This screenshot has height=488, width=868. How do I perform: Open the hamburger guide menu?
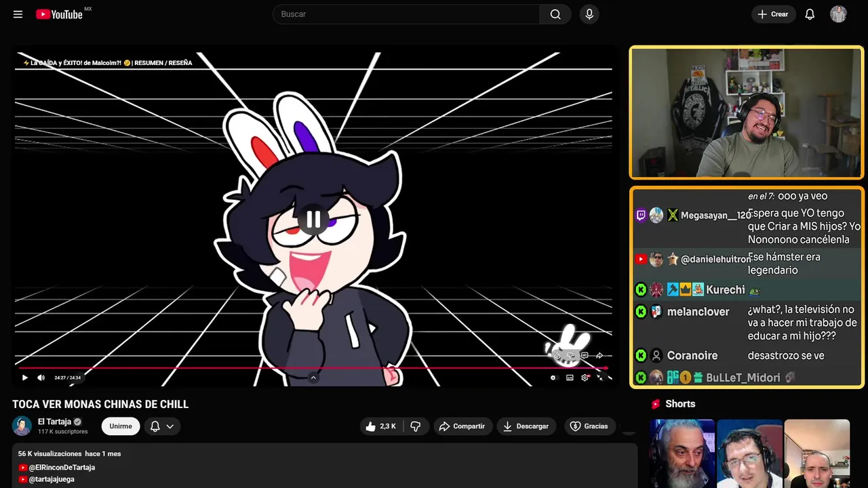click(x=18, y=14)
